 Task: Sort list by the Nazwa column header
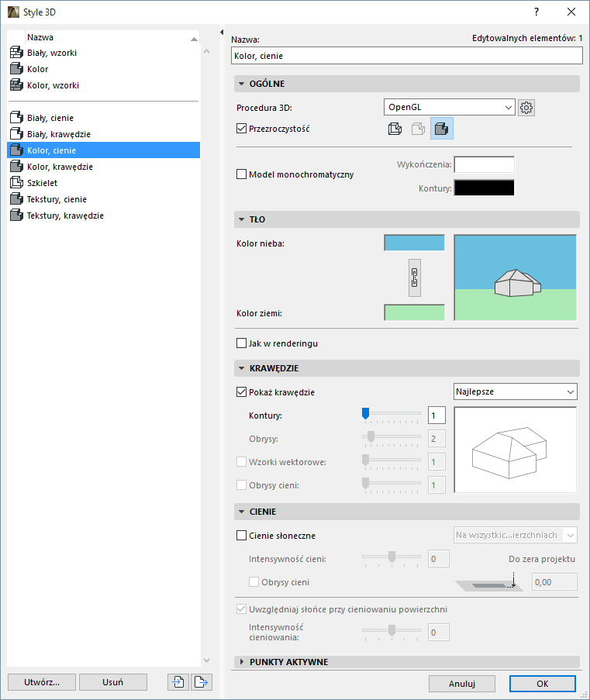112,37
